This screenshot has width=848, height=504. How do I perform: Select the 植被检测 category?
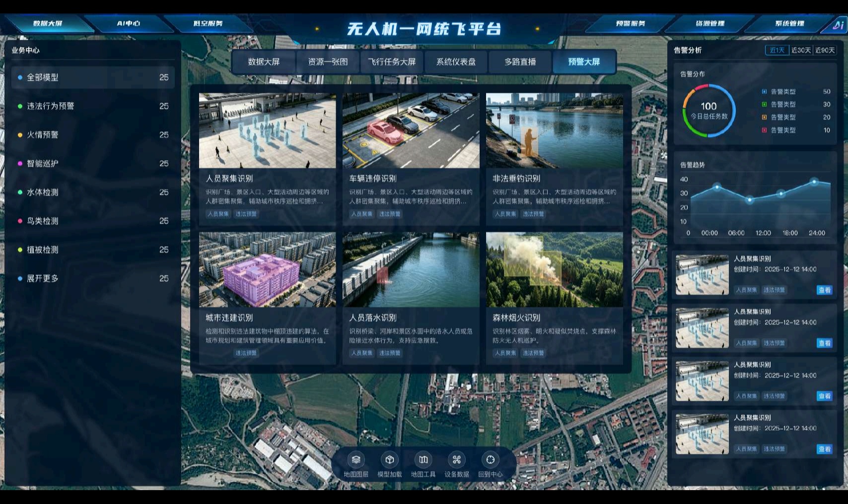93,250
